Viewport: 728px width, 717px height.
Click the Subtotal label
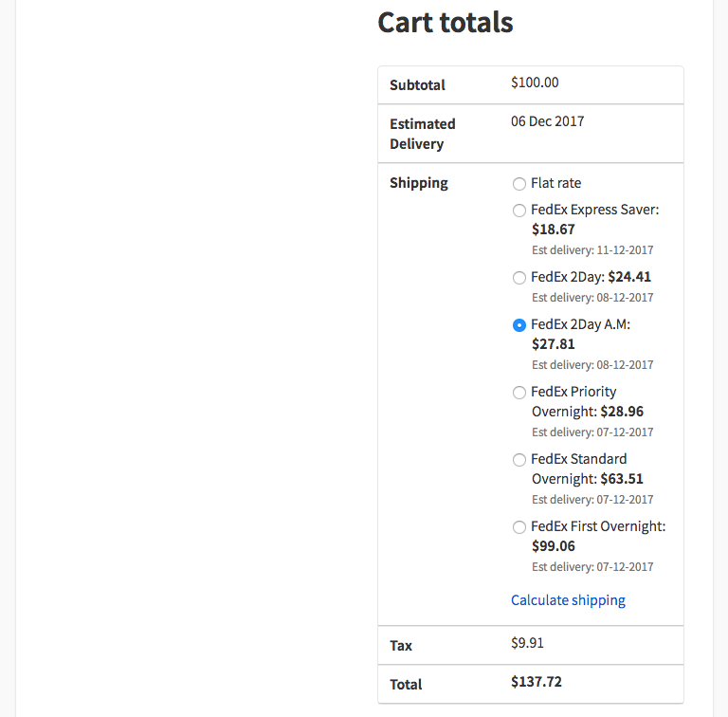click(417, 85)
